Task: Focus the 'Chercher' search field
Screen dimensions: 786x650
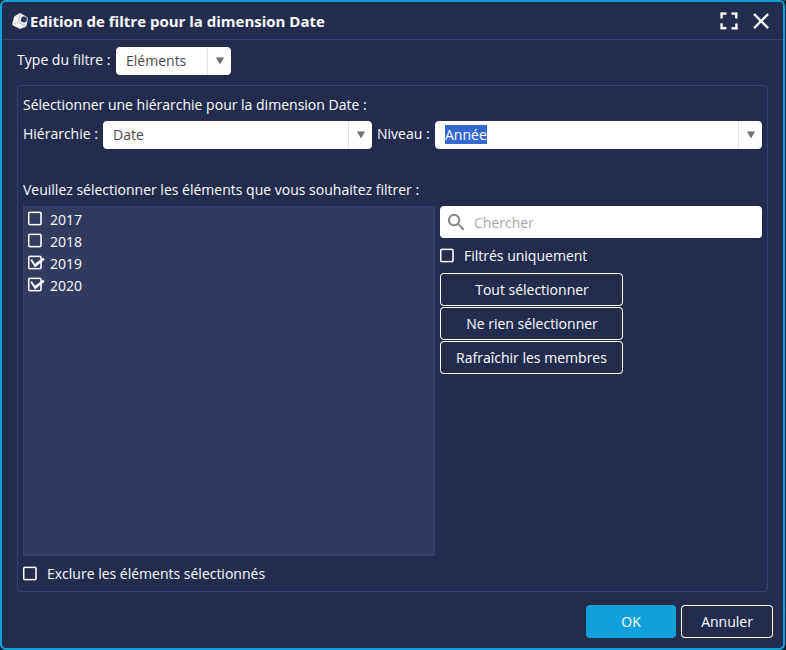Action: [610, 222]
